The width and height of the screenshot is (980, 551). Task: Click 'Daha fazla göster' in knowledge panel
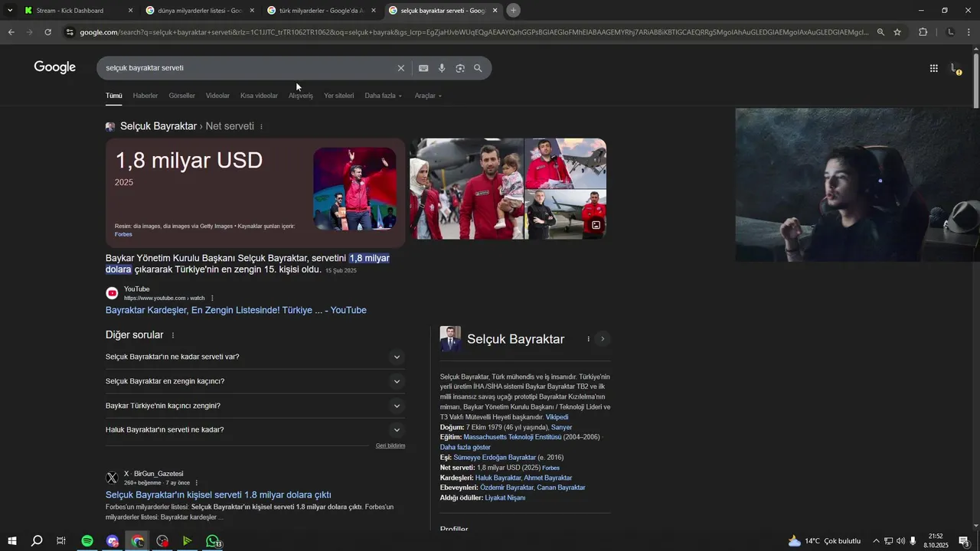pos(465,447)
